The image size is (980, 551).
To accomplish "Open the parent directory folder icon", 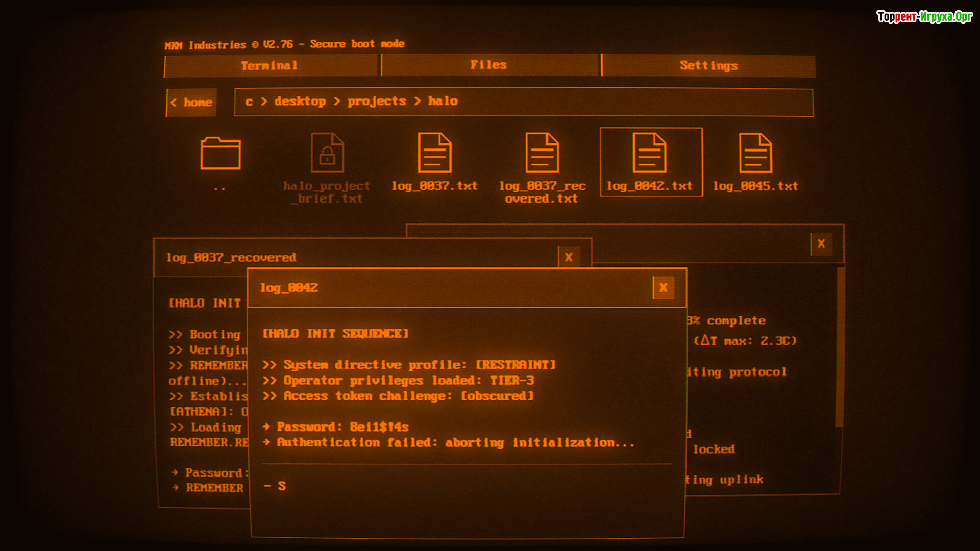I will point(220,153).
